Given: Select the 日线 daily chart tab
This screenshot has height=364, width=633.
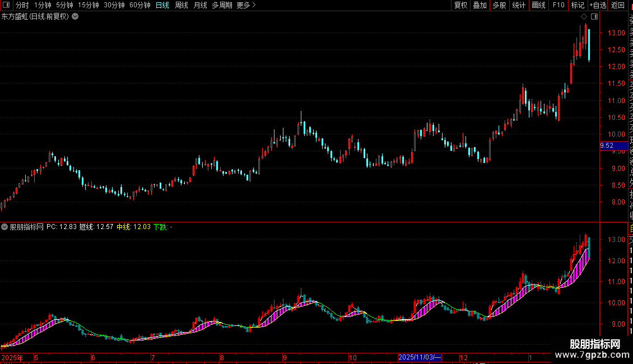Looking at the screenshot, I should [x=162, y=5].
